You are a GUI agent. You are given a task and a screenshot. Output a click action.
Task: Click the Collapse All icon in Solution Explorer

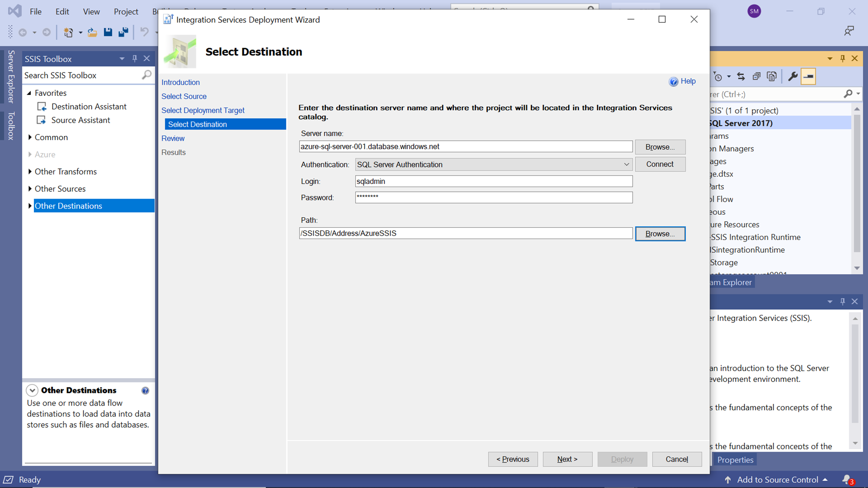click(756, 77)
